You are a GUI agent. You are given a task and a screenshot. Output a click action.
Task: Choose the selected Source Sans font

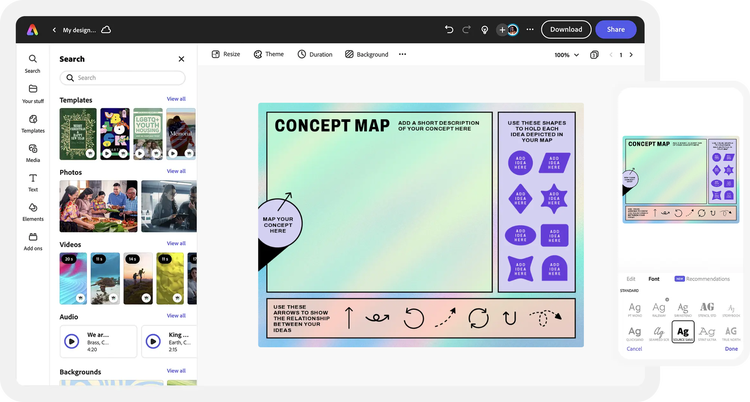[x=683, y=332]
